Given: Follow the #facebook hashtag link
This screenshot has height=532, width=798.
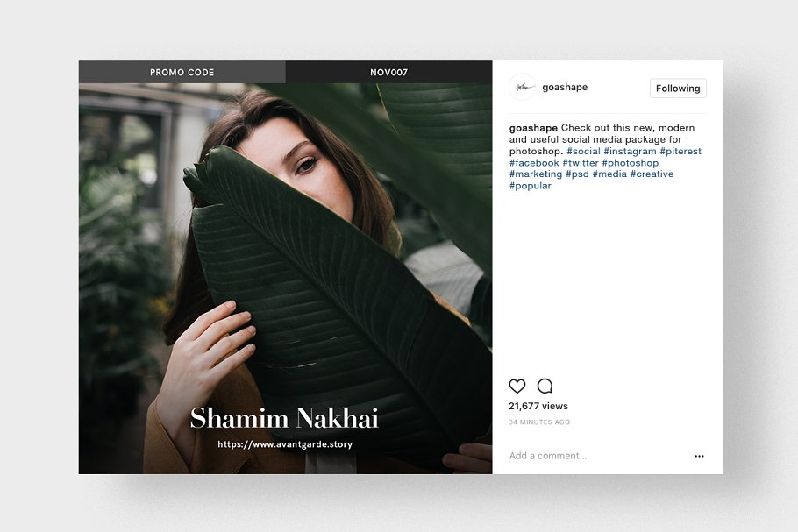Looking at the screenshot, I should pyautogui.click(x=534, y=163).
